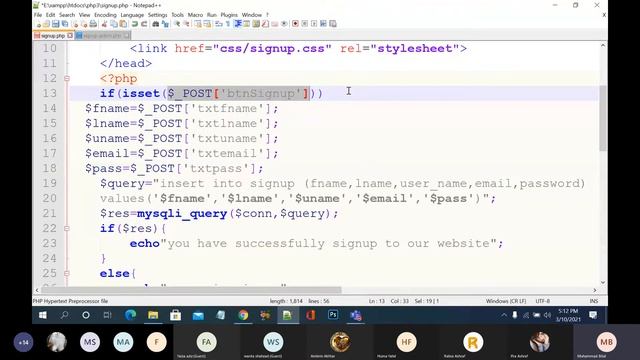Click the Paste toolbar icon
The width and height of the screenshot is (640, 360).
pyautogui.click(x=123, y=24)
